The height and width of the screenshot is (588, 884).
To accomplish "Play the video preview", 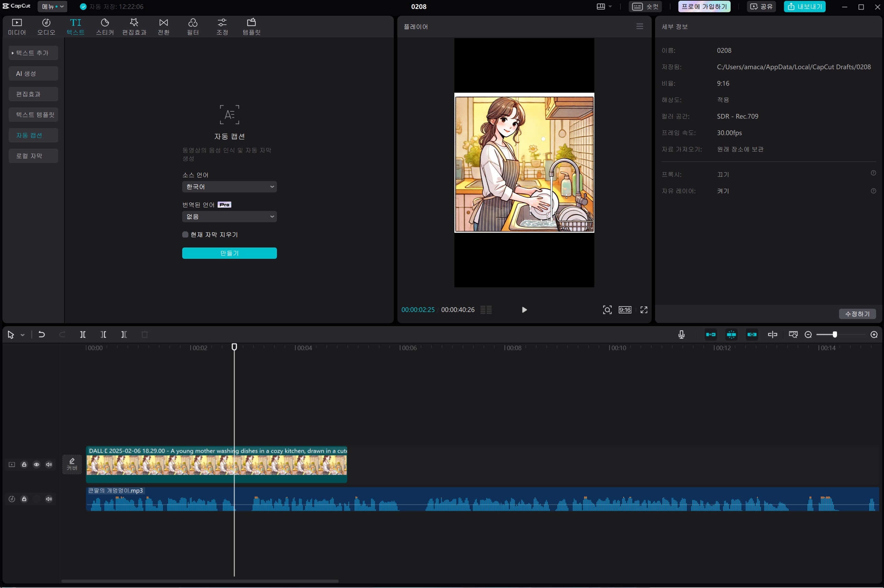I will click(524, 310).
